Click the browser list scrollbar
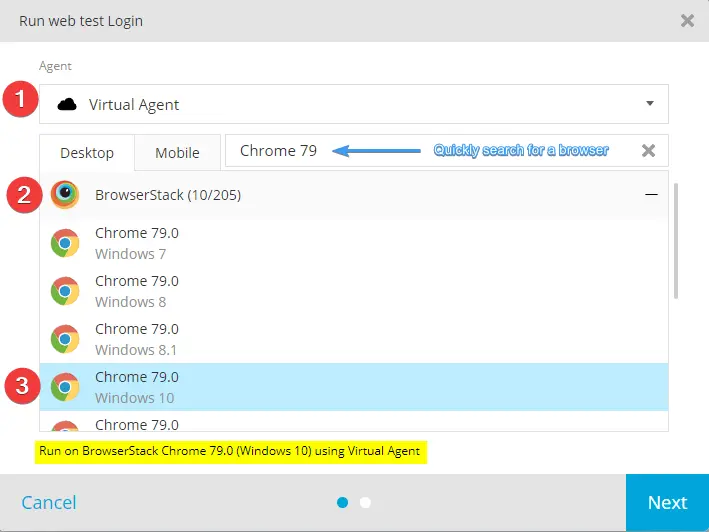 676,240
